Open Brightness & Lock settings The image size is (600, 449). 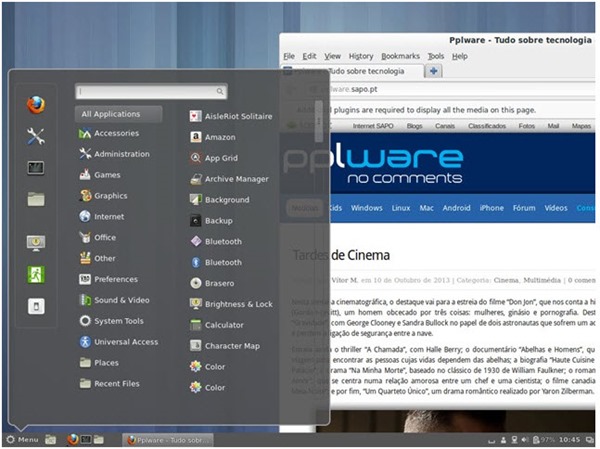[231, 304]
